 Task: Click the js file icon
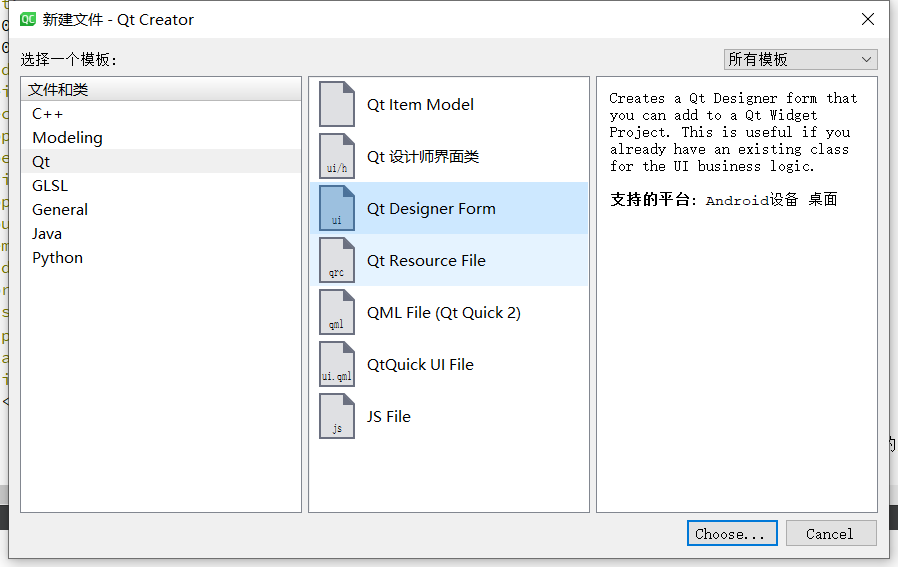click(337, 416)
